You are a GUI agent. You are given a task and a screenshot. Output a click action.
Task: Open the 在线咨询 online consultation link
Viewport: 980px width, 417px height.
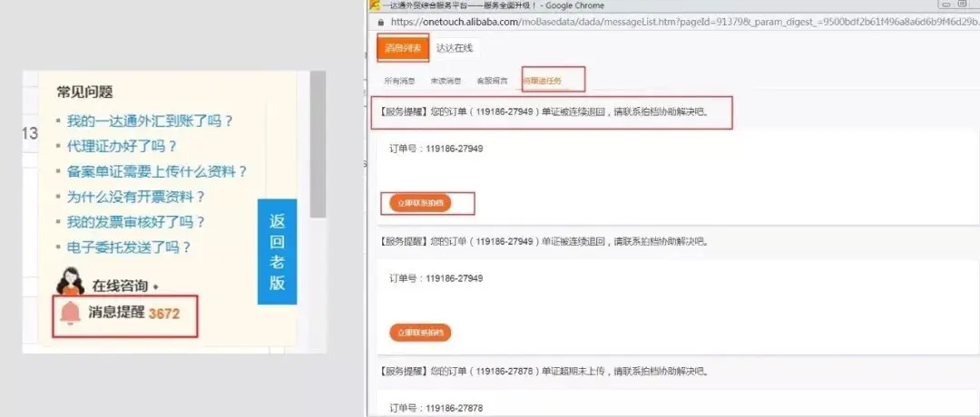tap(119, 286)
